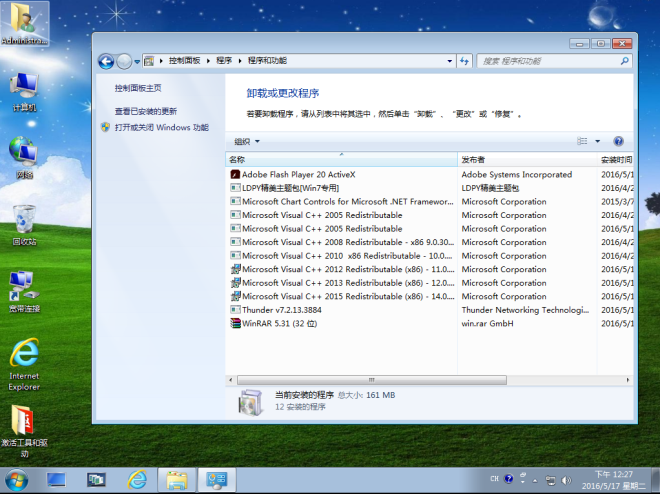Click the Thunder Networking Technologi... publisher cell
Viewport: 660px width, 494px height.
click(x=525, y=310)
